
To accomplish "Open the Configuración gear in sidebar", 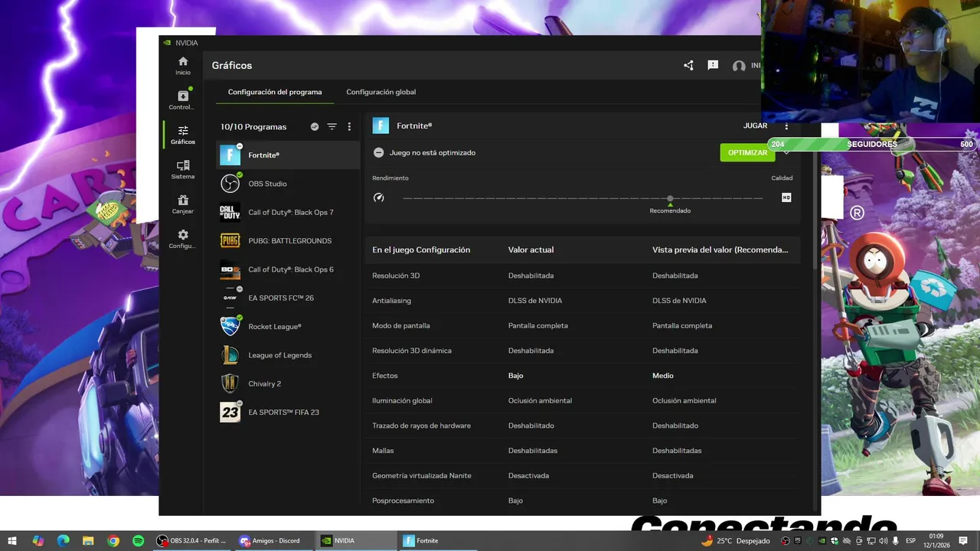I will 182,240.
